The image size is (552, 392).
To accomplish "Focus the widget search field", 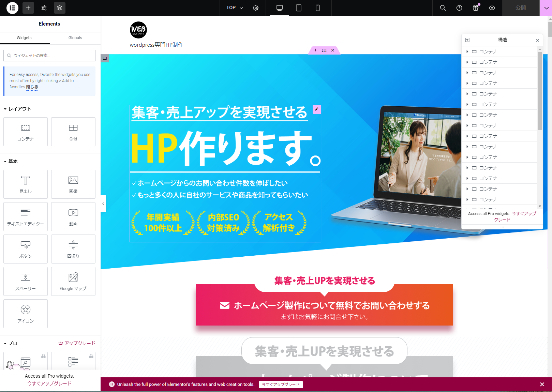I will (x=49, y=56).
